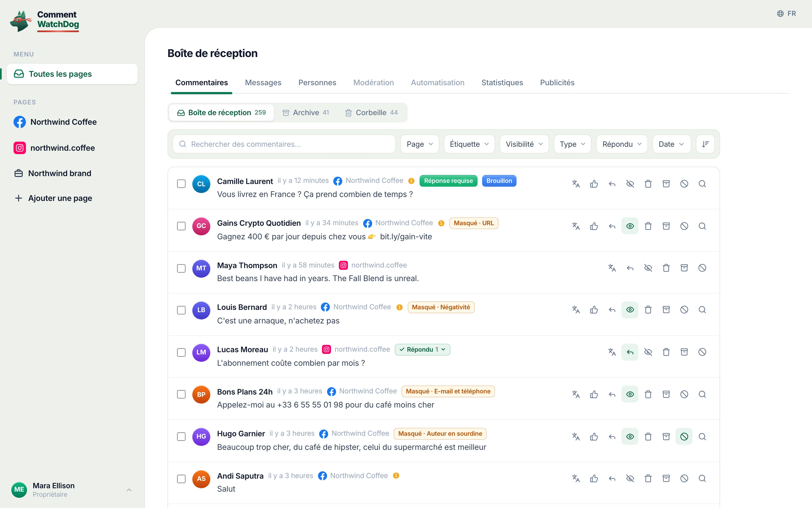
Task: Delete Andi Saputra's comment
Action: click(x=648, y=478)
